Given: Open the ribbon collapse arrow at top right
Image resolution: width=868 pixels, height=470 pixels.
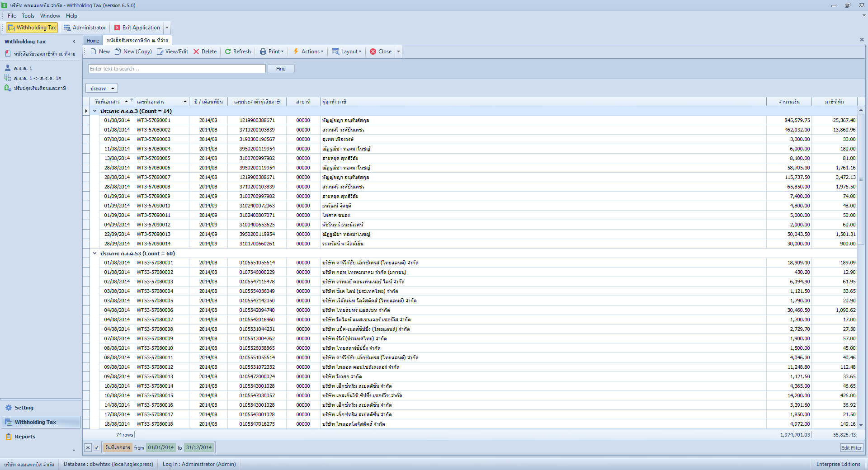Looking at the screenshot, I should [864, 15].
